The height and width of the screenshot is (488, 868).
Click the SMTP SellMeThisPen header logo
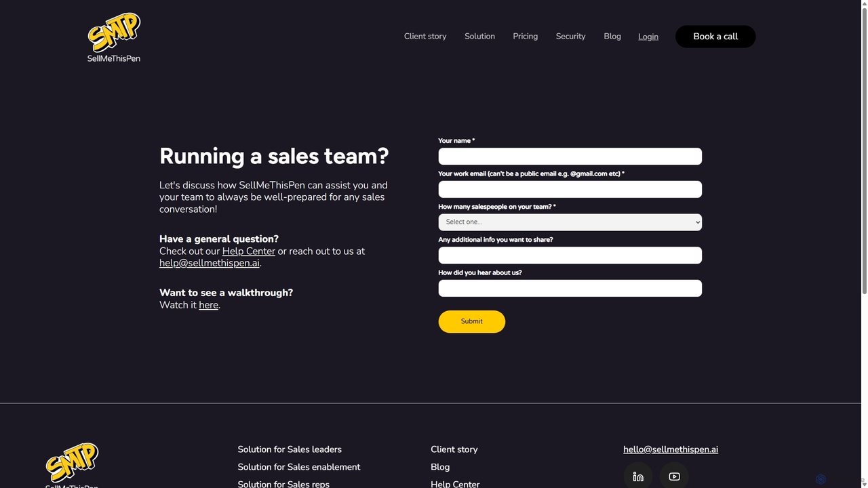(x=114, y=37)
